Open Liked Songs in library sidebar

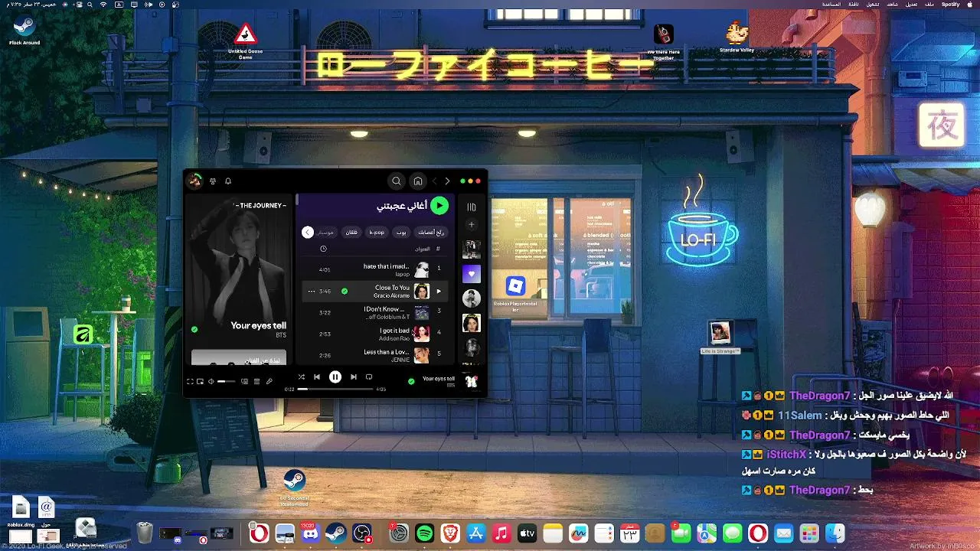click(472, 273)
